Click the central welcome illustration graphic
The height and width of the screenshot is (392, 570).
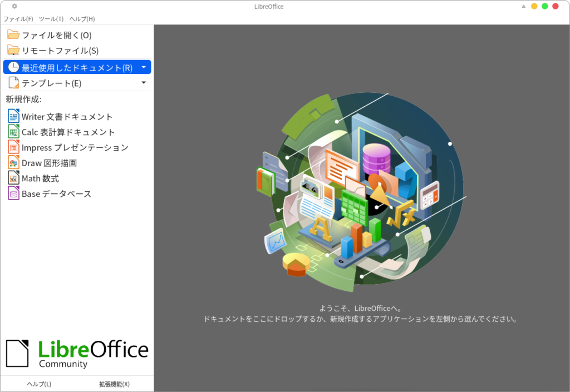(x=362, y=192)
